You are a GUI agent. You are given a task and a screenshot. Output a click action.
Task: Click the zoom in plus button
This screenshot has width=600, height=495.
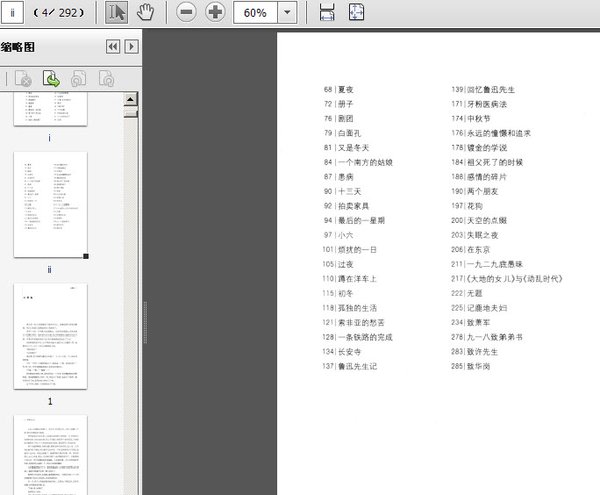click(215, 13)
